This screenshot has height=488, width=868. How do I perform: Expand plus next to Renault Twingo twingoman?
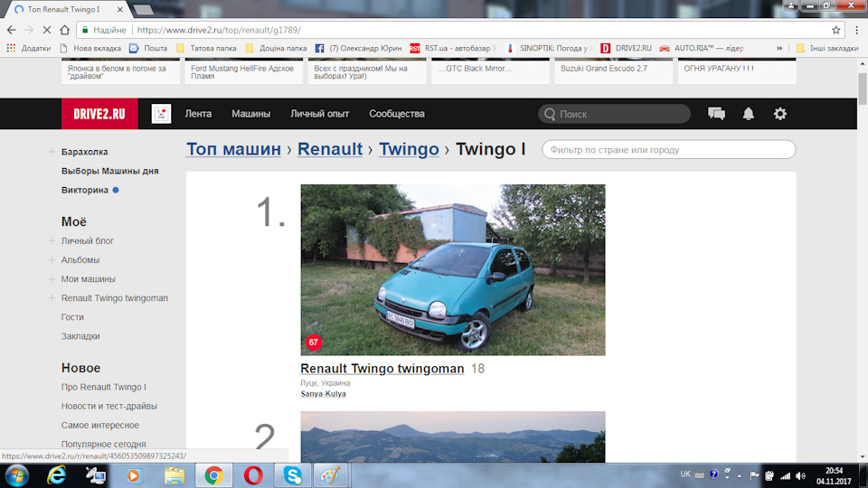click(x=52, y=297)
